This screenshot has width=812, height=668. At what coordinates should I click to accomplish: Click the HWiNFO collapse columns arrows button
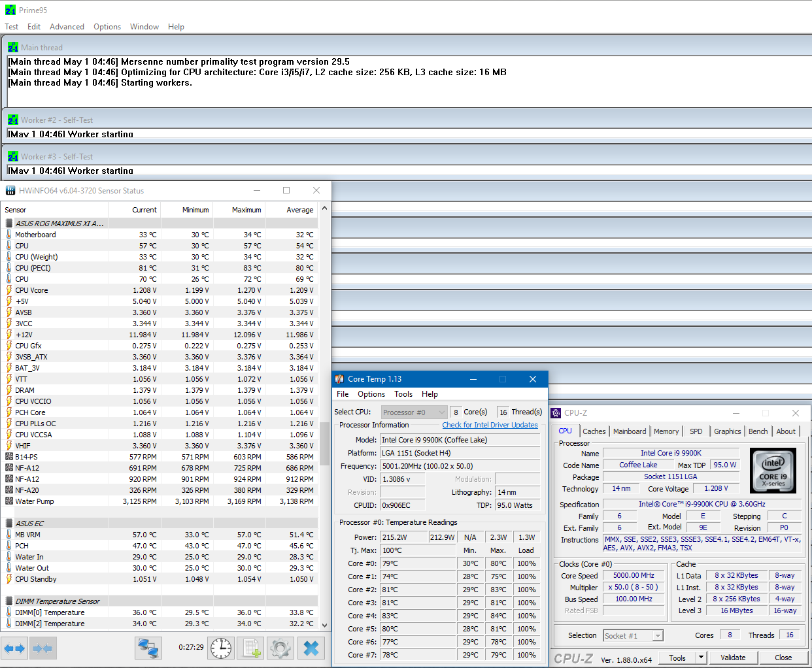42,648
